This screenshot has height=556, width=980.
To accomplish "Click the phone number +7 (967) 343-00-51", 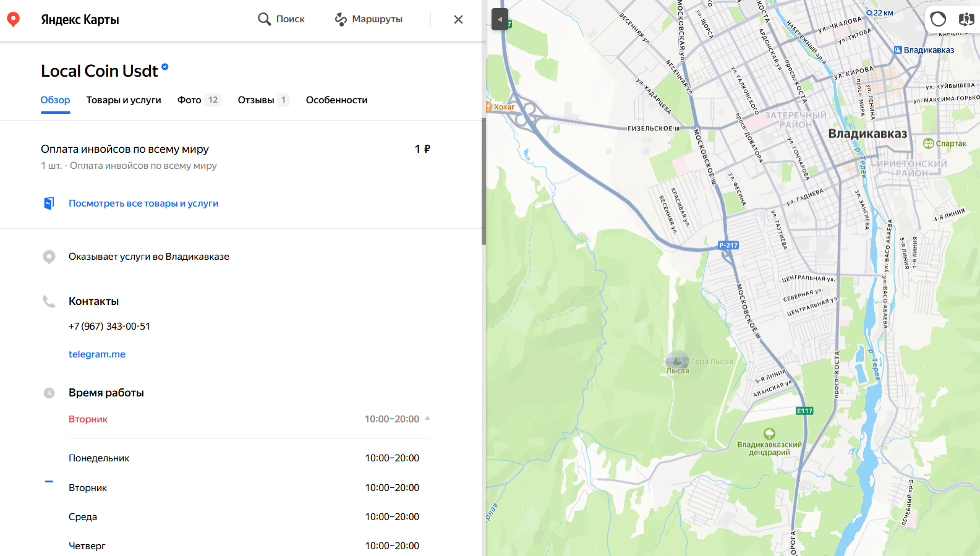I will coord(109,327).
